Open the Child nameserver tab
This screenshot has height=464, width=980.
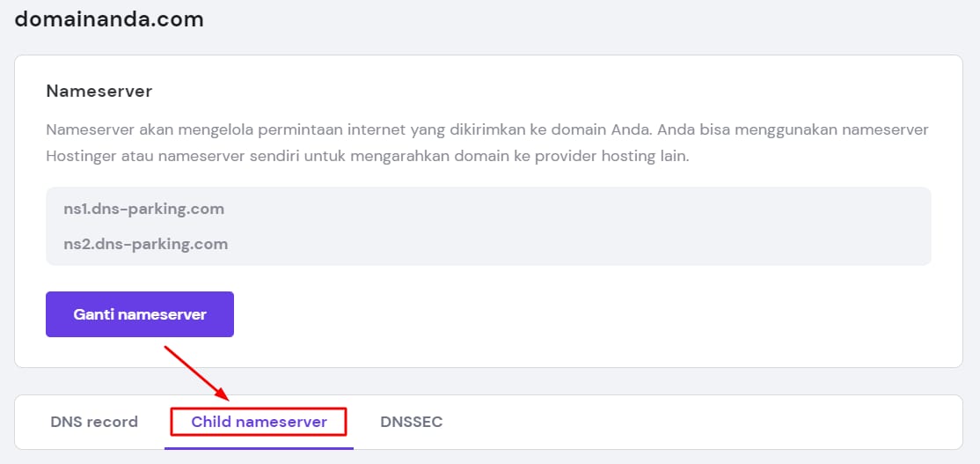(x=259, y=422)
